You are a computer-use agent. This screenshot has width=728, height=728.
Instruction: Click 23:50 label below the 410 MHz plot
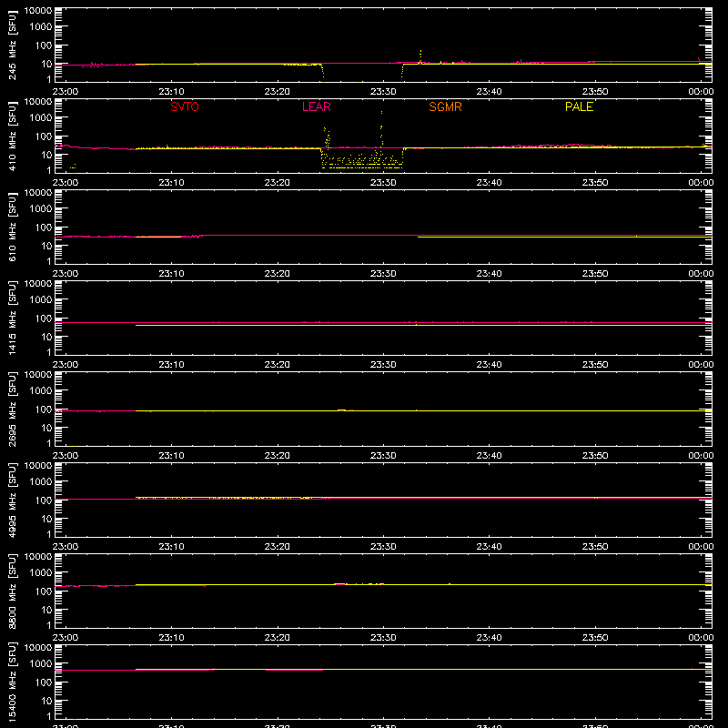(x=595, y=183)
